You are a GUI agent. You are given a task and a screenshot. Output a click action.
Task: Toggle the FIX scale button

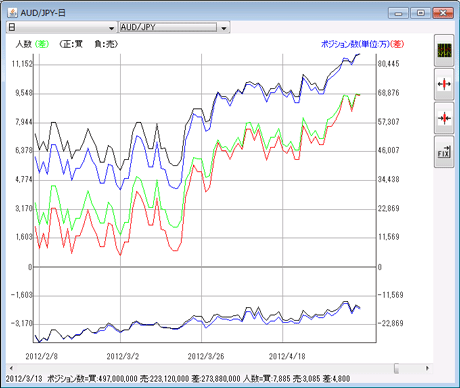(444, 152)
